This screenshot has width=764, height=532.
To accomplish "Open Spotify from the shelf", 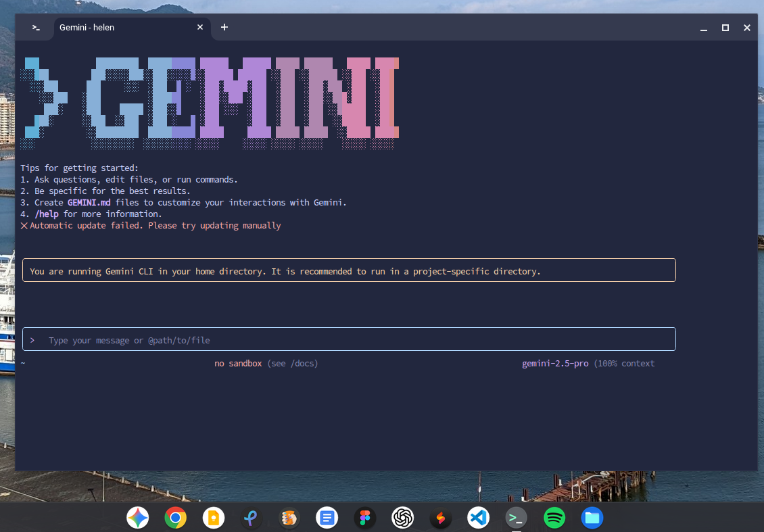I will 554,518.
